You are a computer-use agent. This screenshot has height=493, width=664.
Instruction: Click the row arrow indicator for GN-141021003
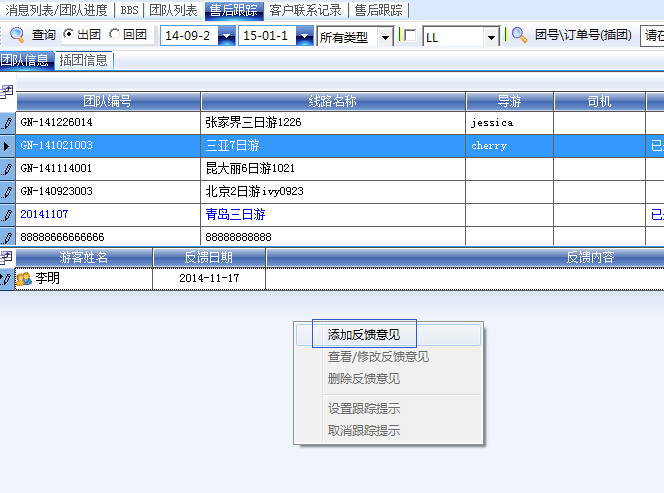pos(8,146)
